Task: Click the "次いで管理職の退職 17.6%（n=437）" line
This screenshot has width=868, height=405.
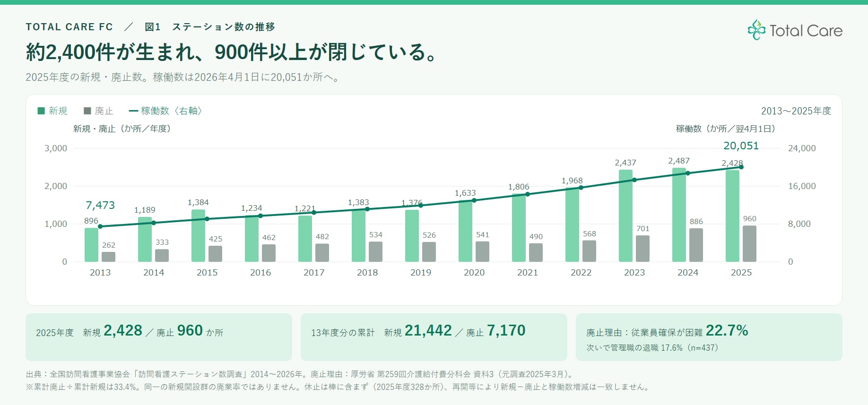Action: click(x=652, y=348)
